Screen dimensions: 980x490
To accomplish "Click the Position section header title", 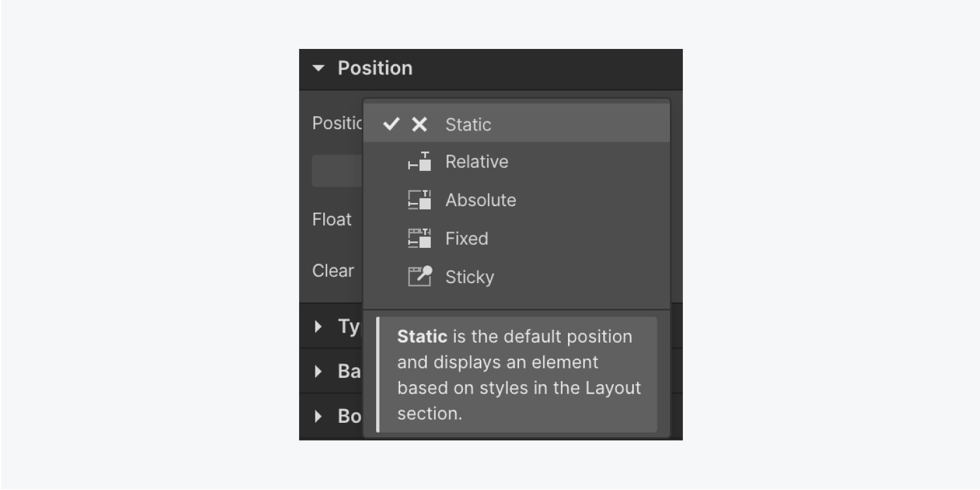I will 375,68.
